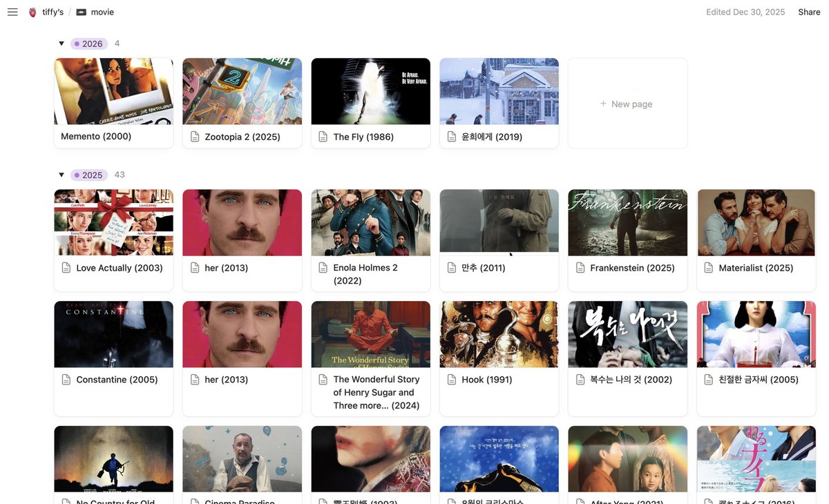Viewport: 829px width, 504px height.
Task: Click the 친절한 금자씨 (2005) title text
Action: pyautogui.click(x=759, y=380)
